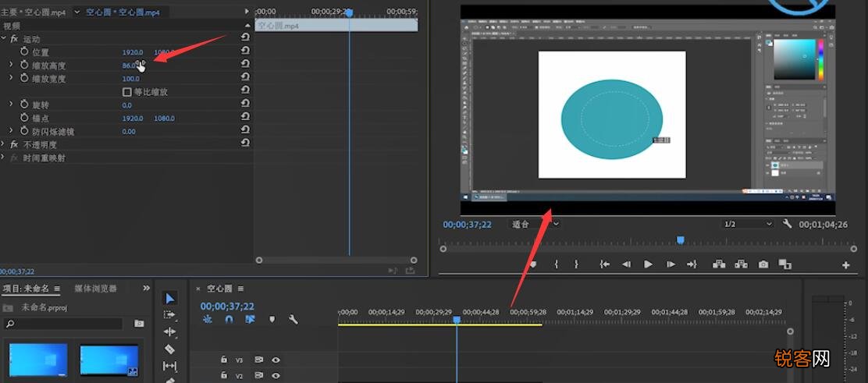Create new bin in project panel
Image resolution: width=868 pixels, height=383 pixels.
139,323
